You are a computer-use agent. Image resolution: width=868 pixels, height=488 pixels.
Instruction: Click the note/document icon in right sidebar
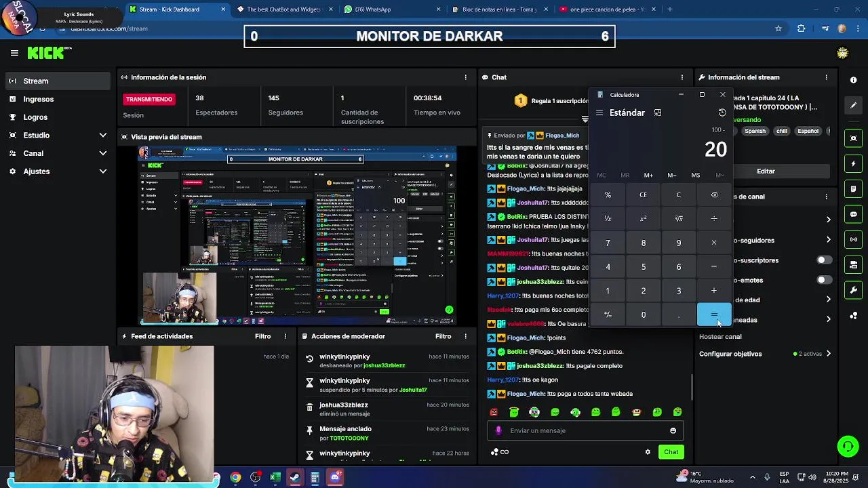pos(854,189)
